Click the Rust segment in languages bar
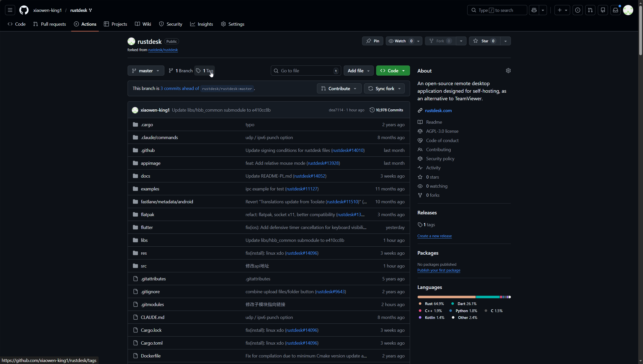The width and height of the screenshot is (643, 364). (x=446, y=297)
